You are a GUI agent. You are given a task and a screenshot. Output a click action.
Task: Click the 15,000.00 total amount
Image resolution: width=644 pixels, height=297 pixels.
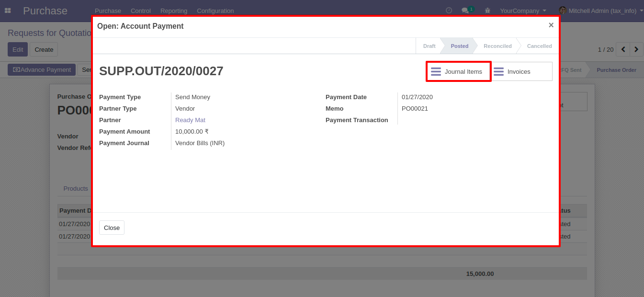[480, 274]
